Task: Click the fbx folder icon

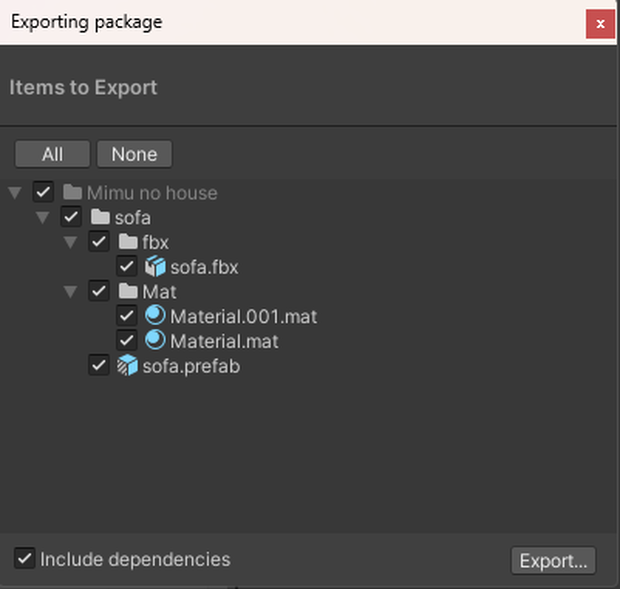Action: [x=128, y=242]
